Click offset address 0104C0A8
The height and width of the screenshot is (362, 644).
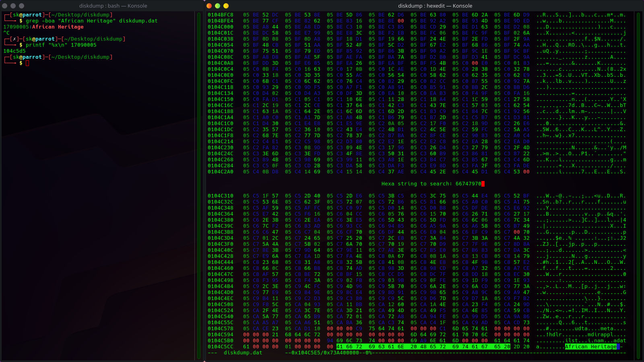[x=221, y=63]
